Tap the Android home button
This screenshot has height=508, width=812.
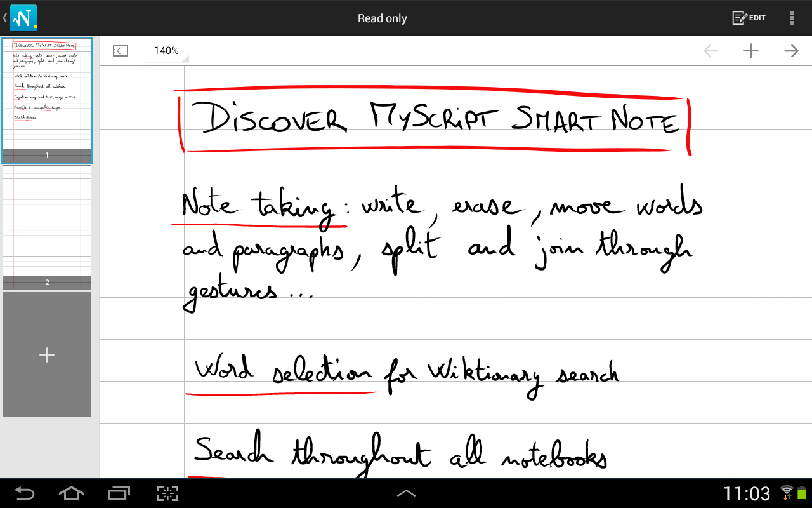(x=71, y=493)
